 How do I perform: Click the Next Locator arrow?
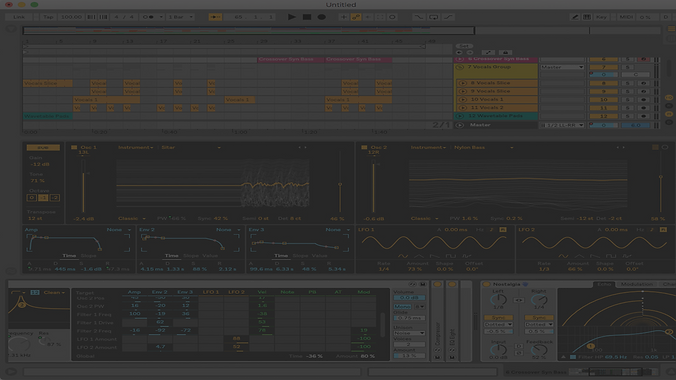[x=470, y=52]
